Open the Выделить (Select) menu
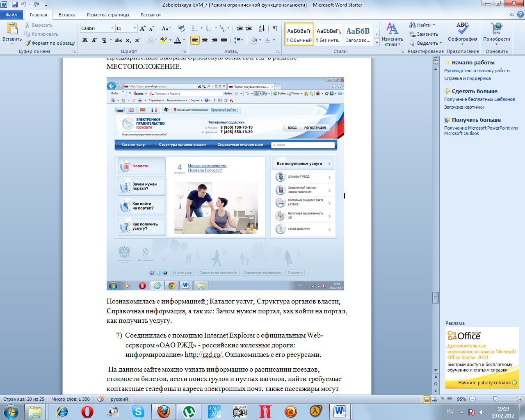 (x=426, y=43)
